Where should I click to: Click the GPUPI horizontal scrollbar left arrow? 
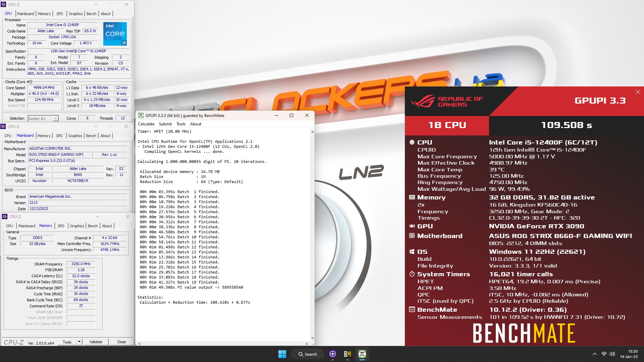[139, 344]
